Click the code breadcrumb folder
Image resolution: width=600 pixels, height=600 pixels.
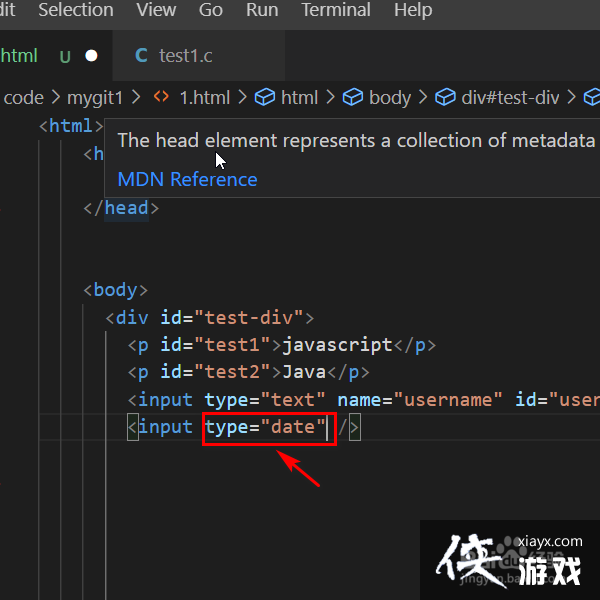tap(23, 98)
